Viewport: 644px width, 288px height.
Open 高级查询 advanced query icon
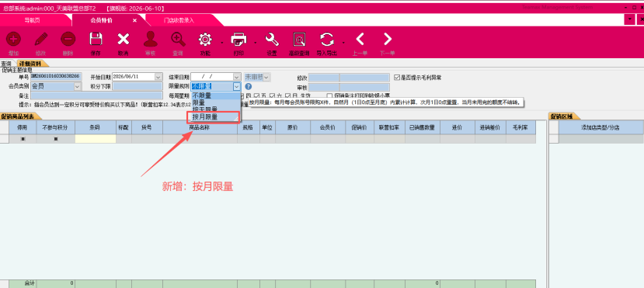299,40
